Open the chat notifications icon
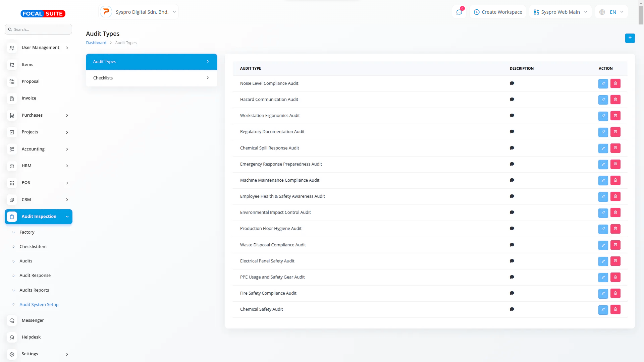 (459, 12)
